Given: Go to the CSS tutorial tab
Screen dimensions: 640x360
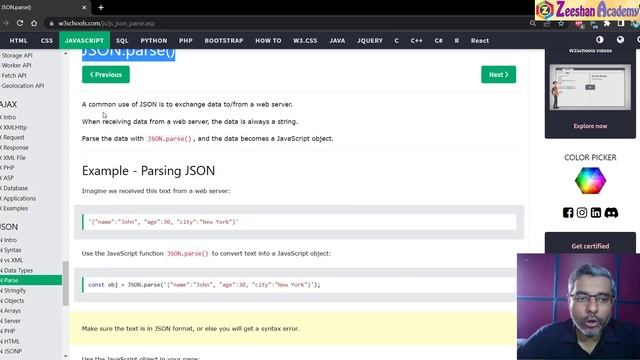Looking at the screenshot, I should click(47, 40).
